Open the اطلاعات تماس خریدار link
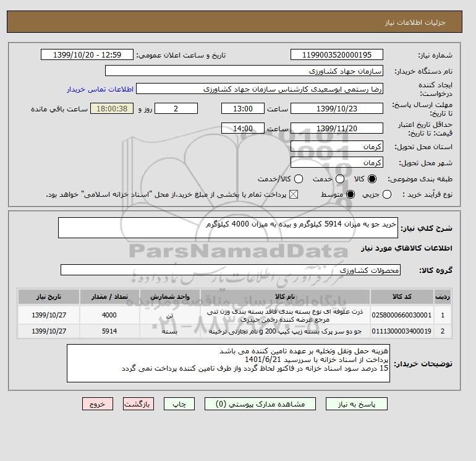 100,89
